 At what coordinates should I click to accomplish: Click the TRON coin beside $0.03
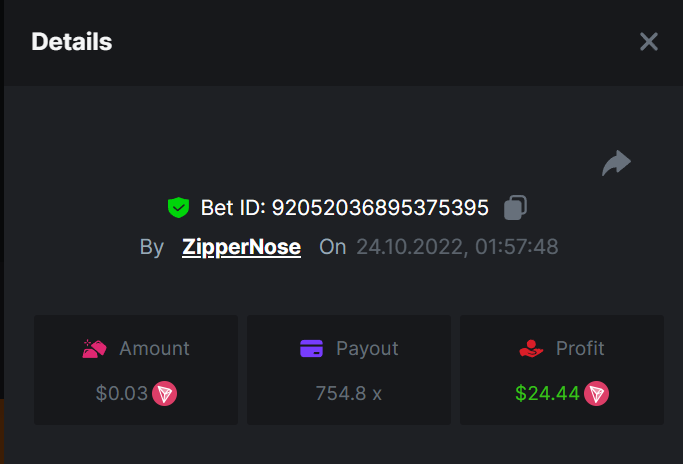tap(165, 393)
